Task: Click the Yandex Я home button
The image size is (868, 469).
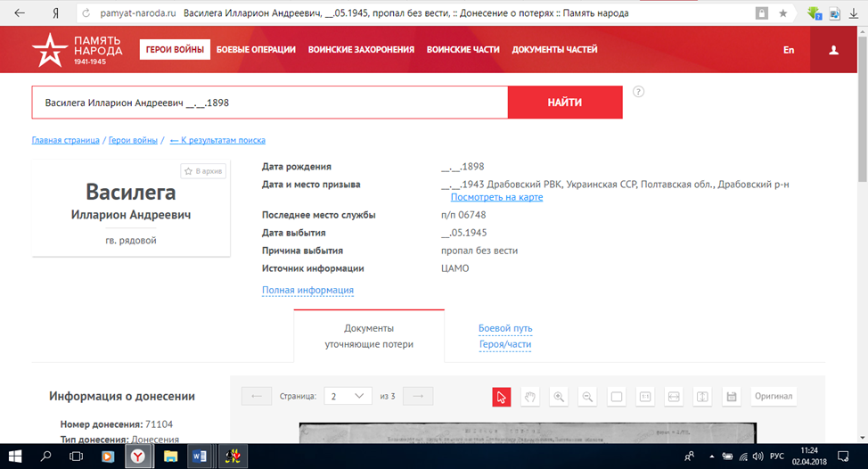Action: pyautogui.click(x=55, y=13)
